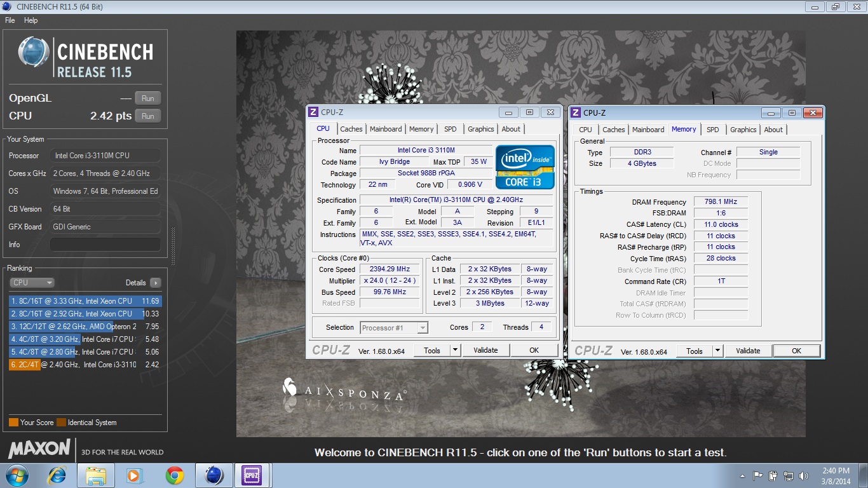Switch to Mainboard tab in right CPU-Z window

[x=648, y=130]
